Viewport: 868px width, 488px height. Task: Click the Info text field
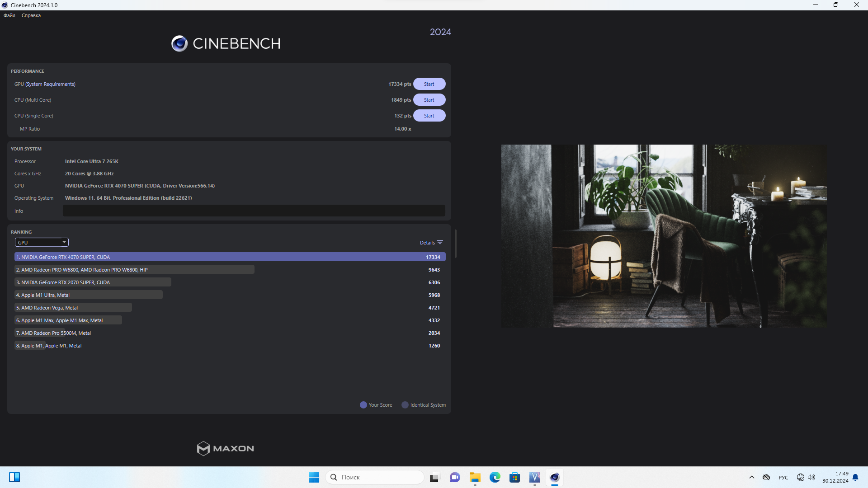point(254,211)
